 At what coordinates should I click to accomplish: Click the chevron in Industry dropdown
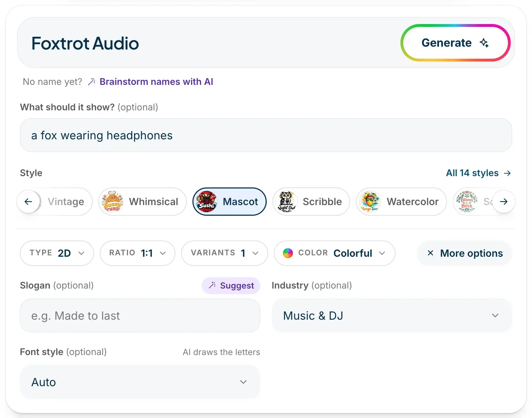(x=495, y=315)
